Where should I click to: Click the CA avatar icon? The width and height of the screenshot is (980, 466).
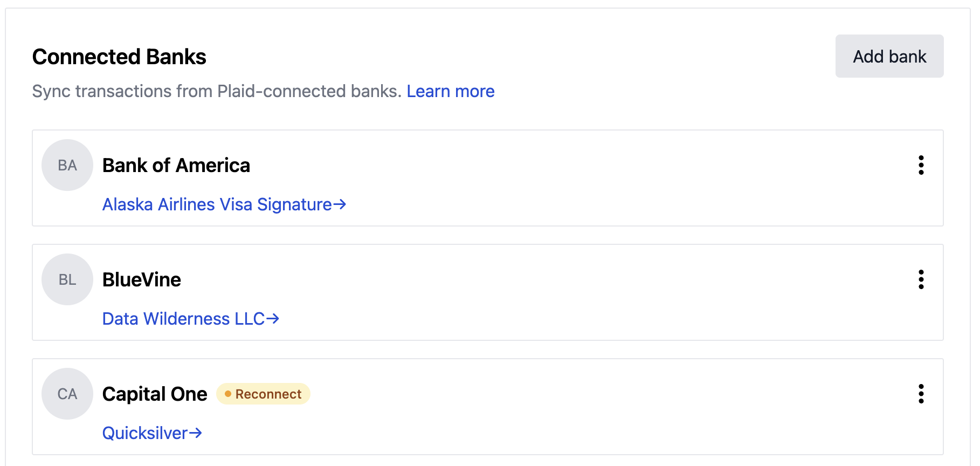pos(67,394)
